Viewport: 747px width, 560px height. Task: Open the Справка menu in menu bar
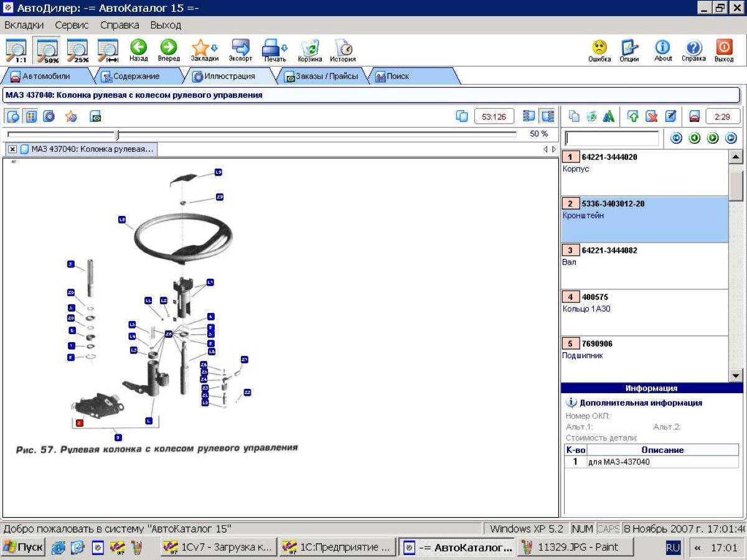(x=120, y=26)
